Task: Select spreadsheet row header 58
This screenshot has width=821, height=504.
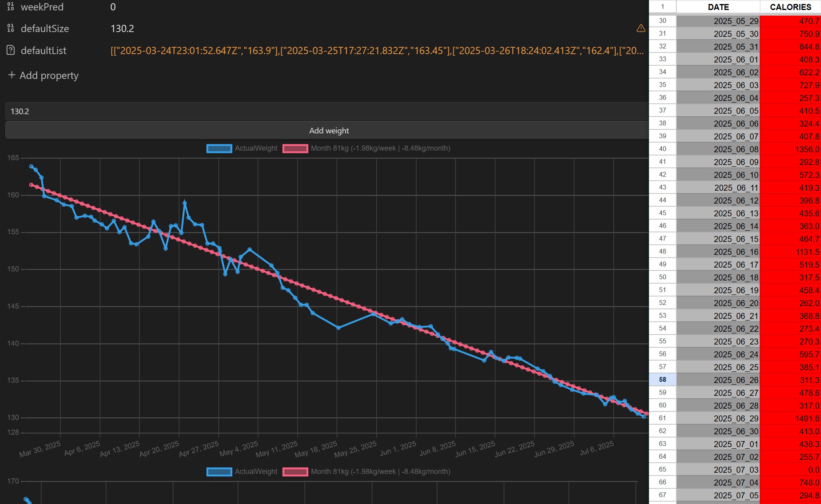Action: tap(663, 379)
